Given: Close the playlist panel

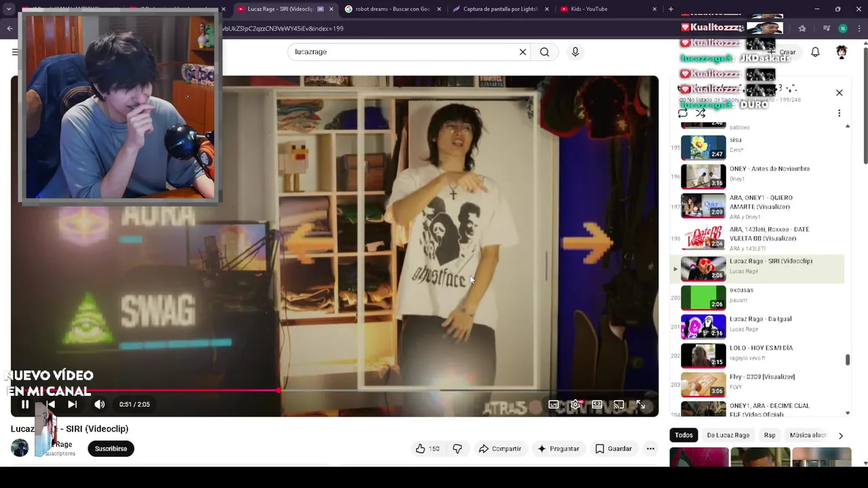Looking at the screenshot, I should pyautogui.click(x=839, y=93).
